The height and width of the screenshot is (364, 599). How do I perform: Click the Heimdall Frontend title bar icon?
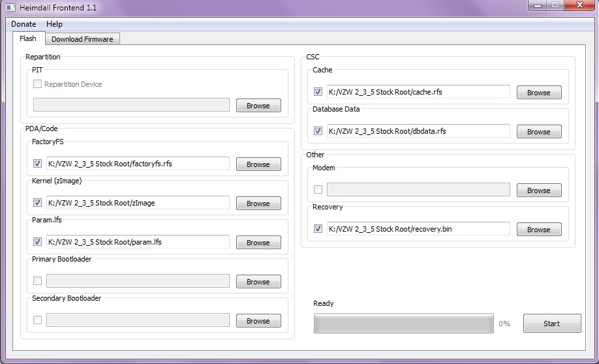[x=10, y=7]
